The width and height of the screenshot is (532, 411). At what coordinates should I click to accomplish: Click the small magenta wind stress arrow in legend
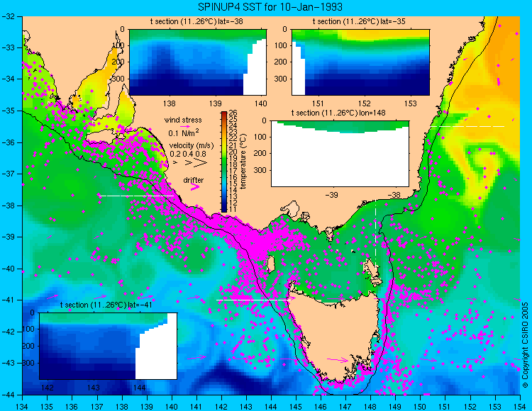click(x=185, y=127)
